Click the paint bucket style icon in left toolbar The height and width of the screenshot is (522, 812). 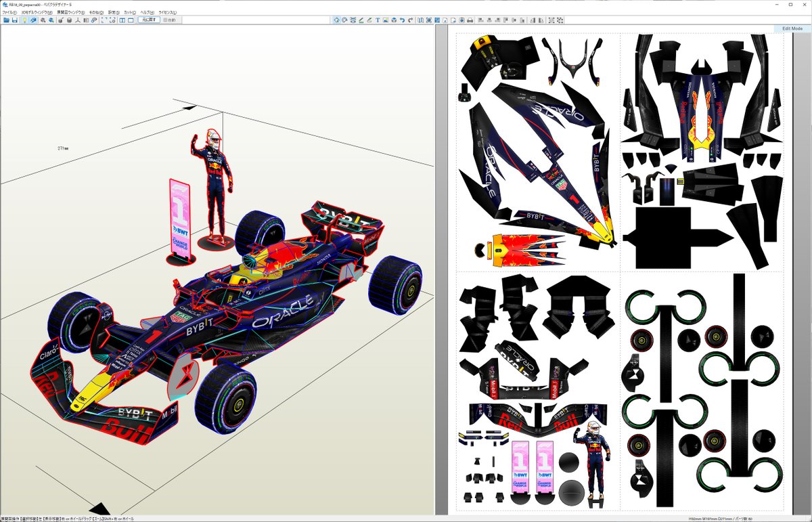tap(60, 20)
